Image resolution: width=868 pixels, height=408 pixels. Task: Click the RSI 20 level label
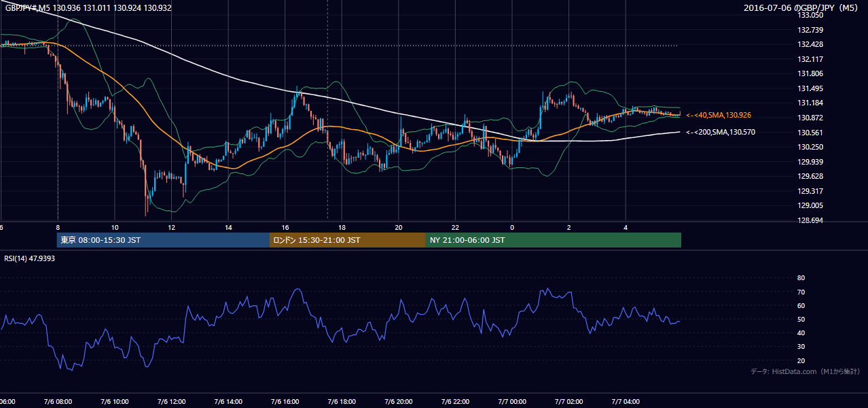(x=801, y=360)
